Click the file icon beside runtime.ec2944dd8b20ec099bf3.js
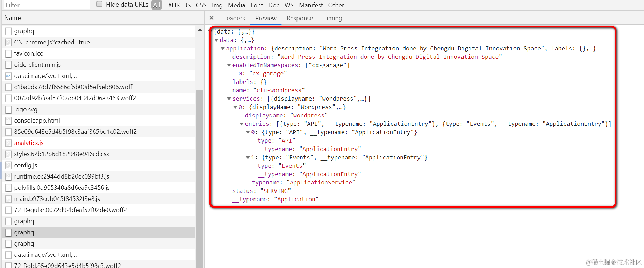This screenshot has height=268, width=644. point(8,176)
